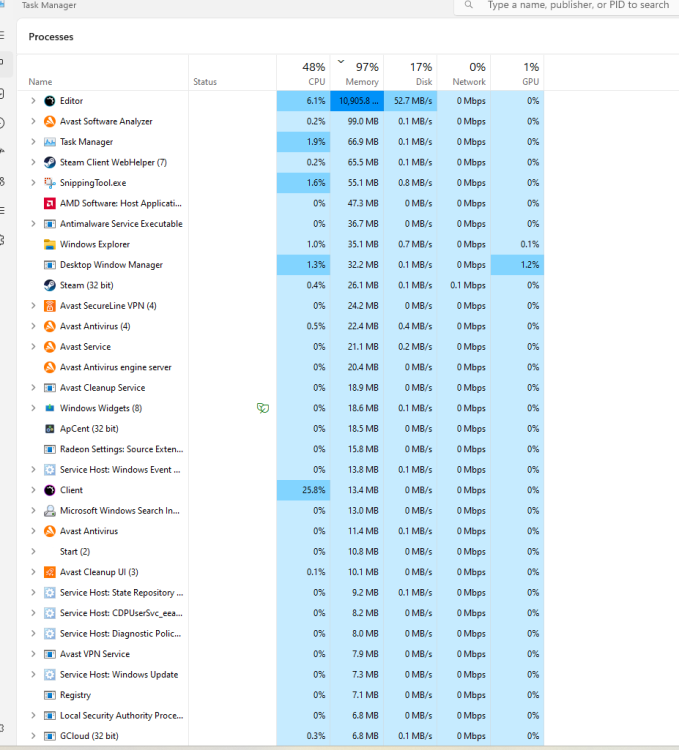Click the Avast Software Analyzer icon
Image resolution: width=679 pixels, height=750 pixels.
click(50, 121)
